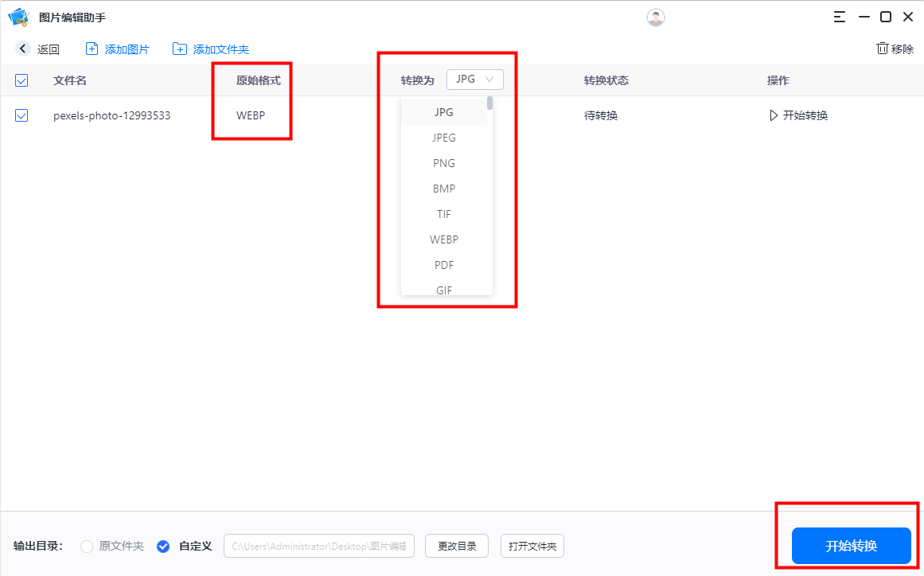Click the 操作 column header
Viewport: 924px width, 576px height.
click(x=778, y=80)
